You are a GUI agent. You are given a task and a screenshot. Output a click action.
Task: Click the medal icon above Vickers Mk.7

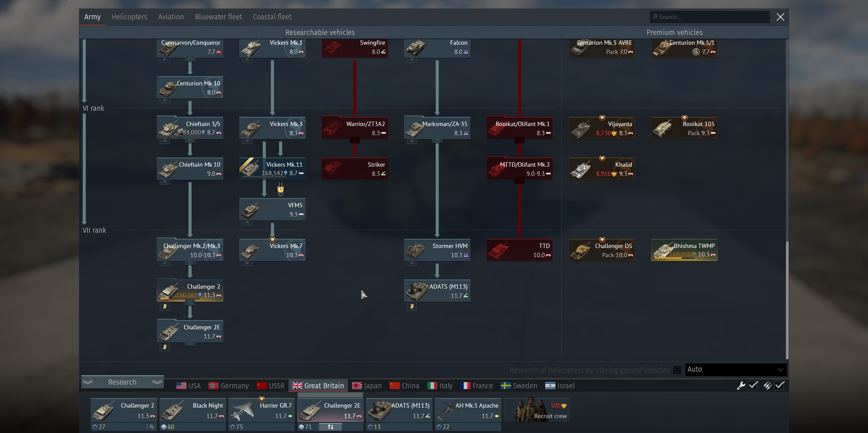(273, 240)
